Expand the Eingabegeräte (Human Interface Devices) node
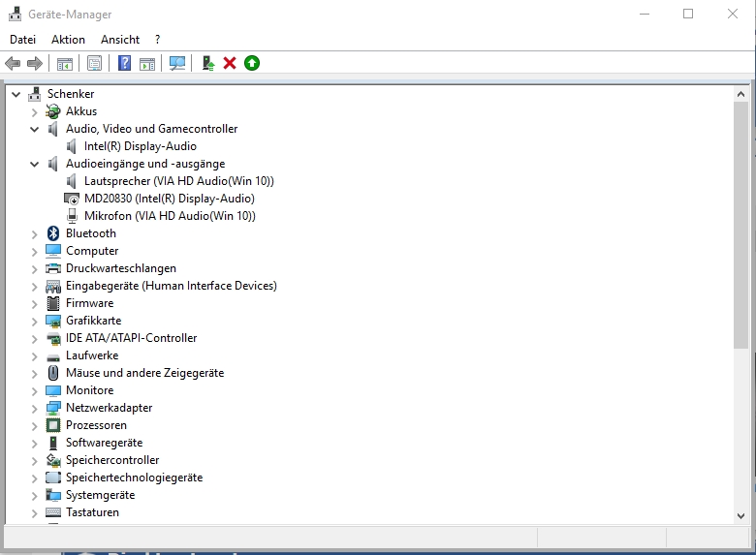Image resolution: width=756 pixels, height=555 pixels. 34,287
